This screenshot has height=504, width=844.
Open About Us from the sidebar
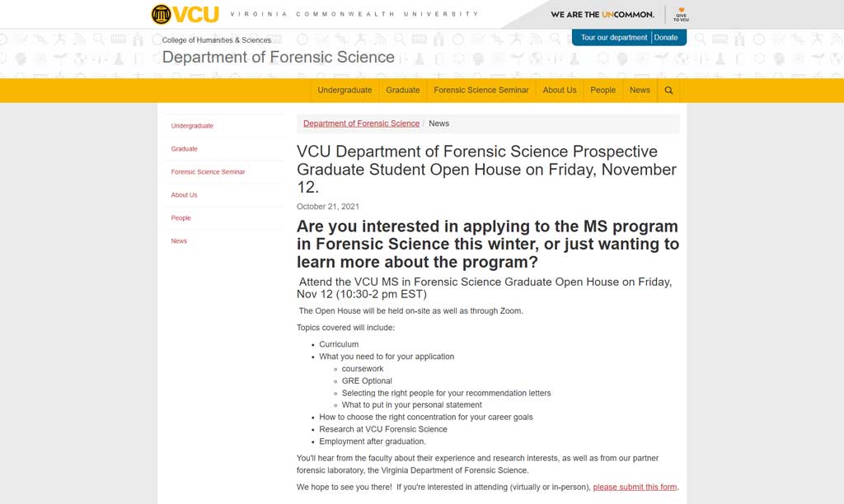point(183,195)
